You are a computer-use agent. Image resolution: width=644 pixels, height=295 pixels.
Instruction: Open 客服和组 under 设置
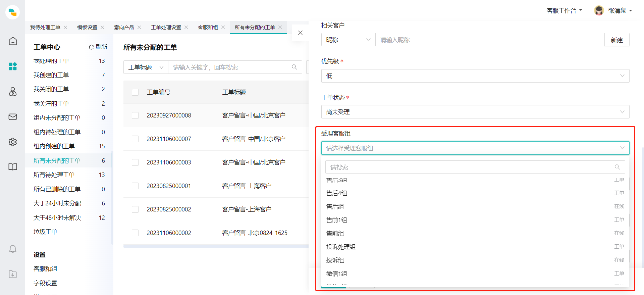tap(45, 268)
